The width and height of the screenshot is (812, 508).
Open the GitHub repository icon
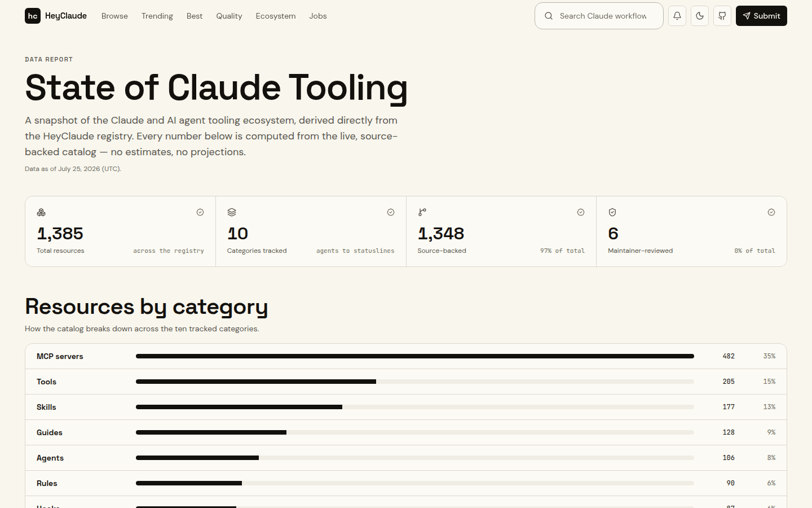[x=722, y=16]
